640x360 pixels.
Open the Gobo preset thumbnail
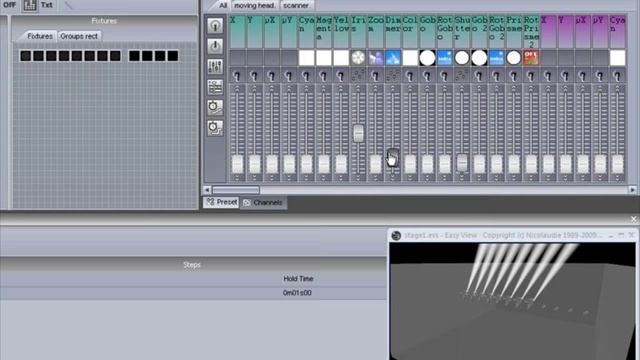coord(427,58)
